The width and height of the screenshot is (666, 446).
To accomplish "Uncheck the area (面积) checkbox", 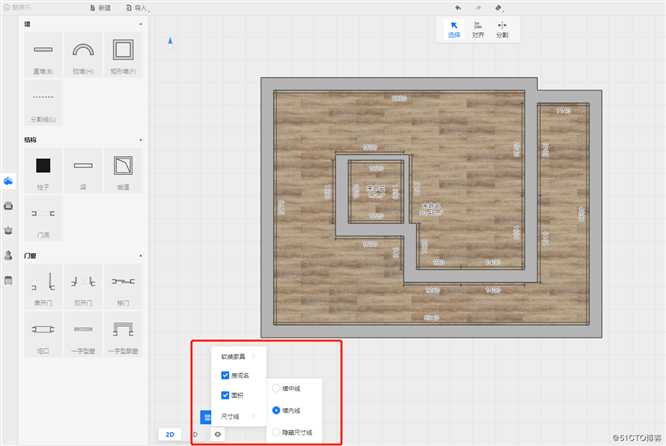I will (x=225, y=395).
